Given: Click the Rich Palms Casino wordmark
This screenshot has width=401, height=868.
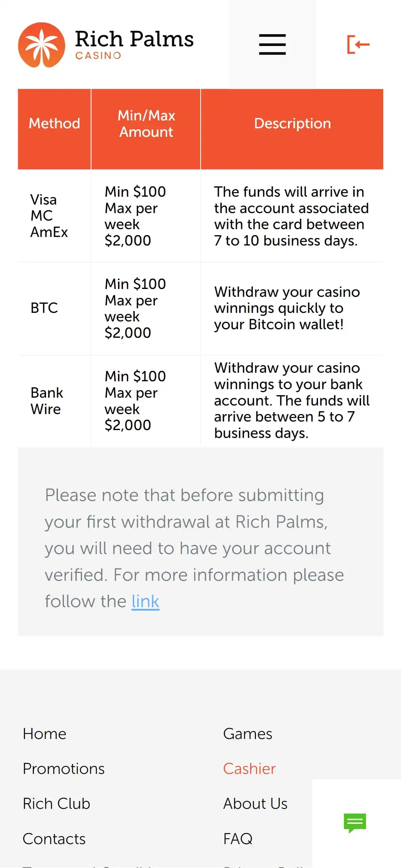Looking at the screenshot, I should click(x=134, y=44).
